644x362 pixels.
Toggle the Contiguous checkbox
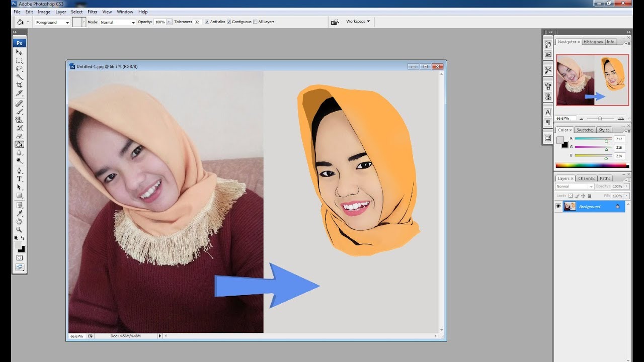229,22
